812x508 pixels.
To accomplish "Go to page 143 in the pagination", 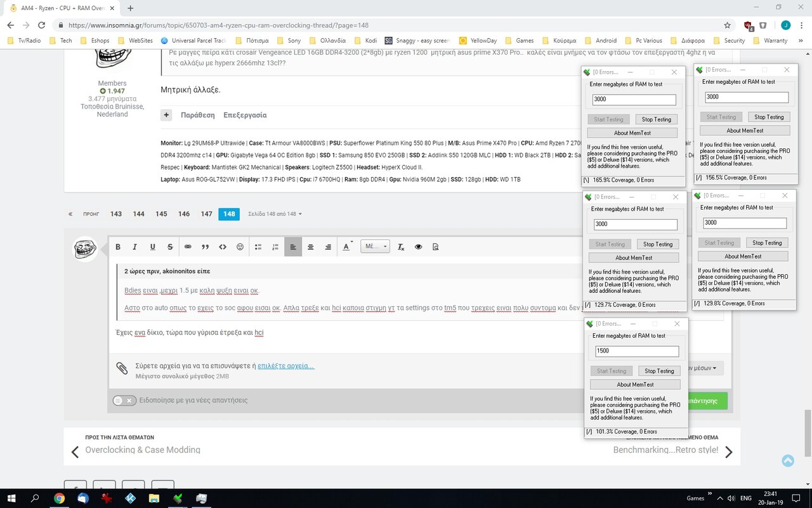I will tap(116, 214).
